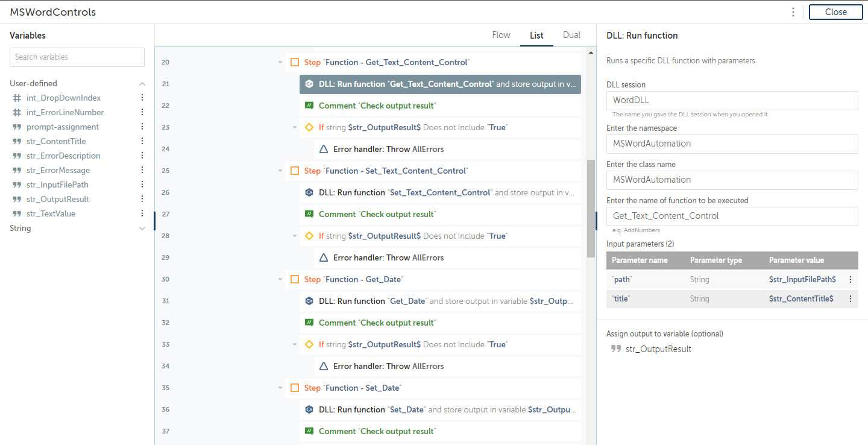Viewport: 868px width, 445px height.
Task: Switch to the Flow view tab
Action: point(501,35)
